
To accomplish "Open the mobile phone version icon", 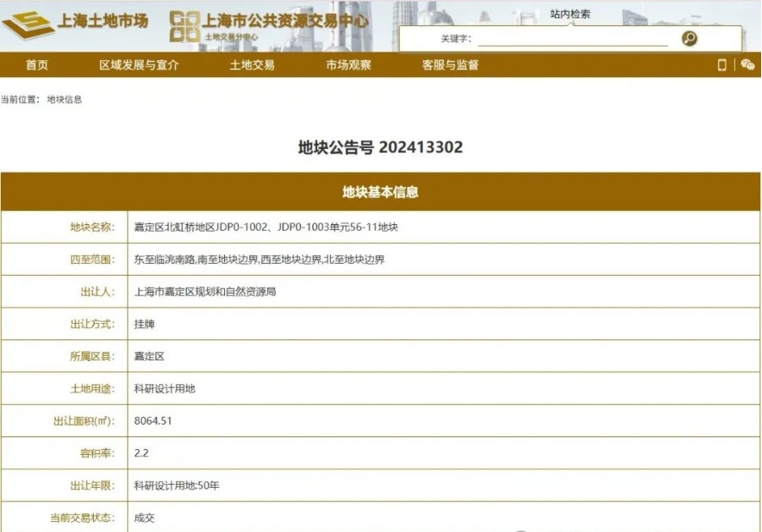I will (721, 64).
